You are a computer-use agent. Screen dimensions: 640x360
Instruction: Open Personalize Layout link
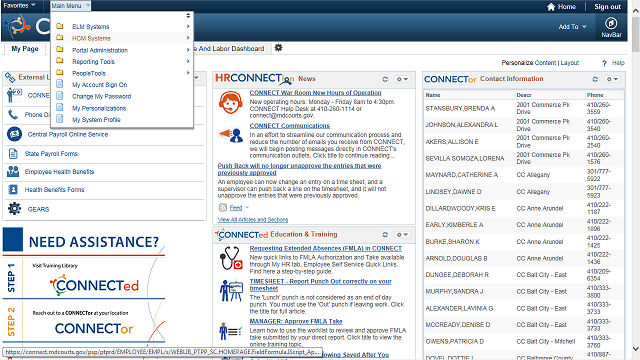coord(570,63)
